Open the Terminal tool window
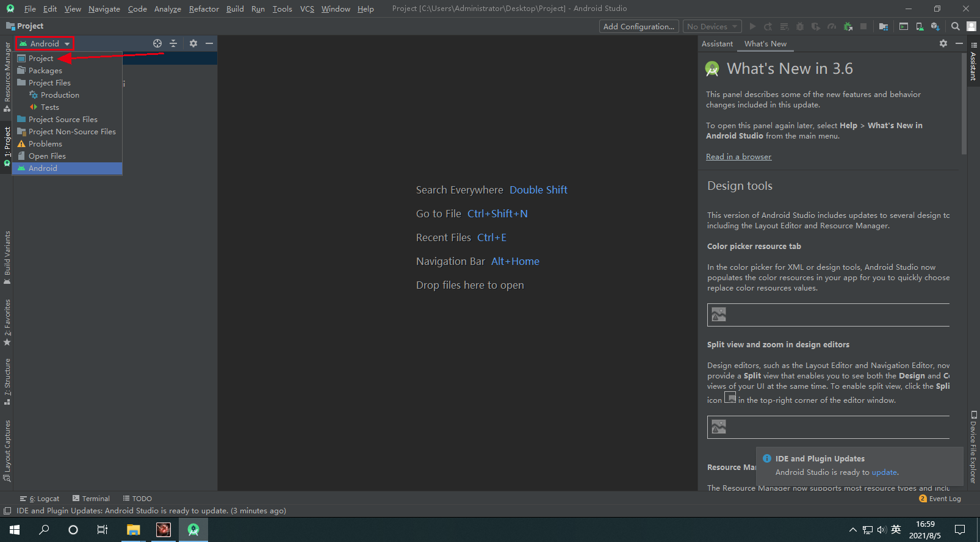This screenshot has width=980, height=542. (x=91, y=499)
